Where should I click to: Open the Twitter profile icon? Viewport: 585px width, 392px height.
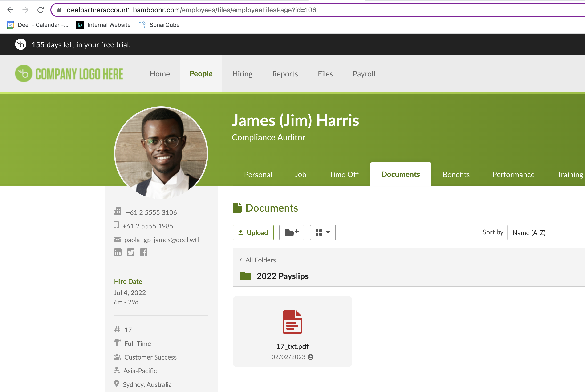pyautogui.click(x=131, y=252)
